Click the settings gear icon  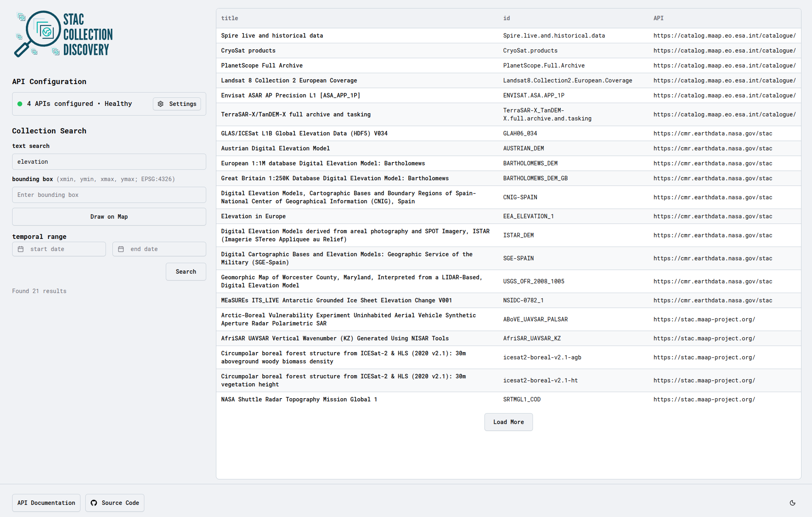tap(161, 104)
